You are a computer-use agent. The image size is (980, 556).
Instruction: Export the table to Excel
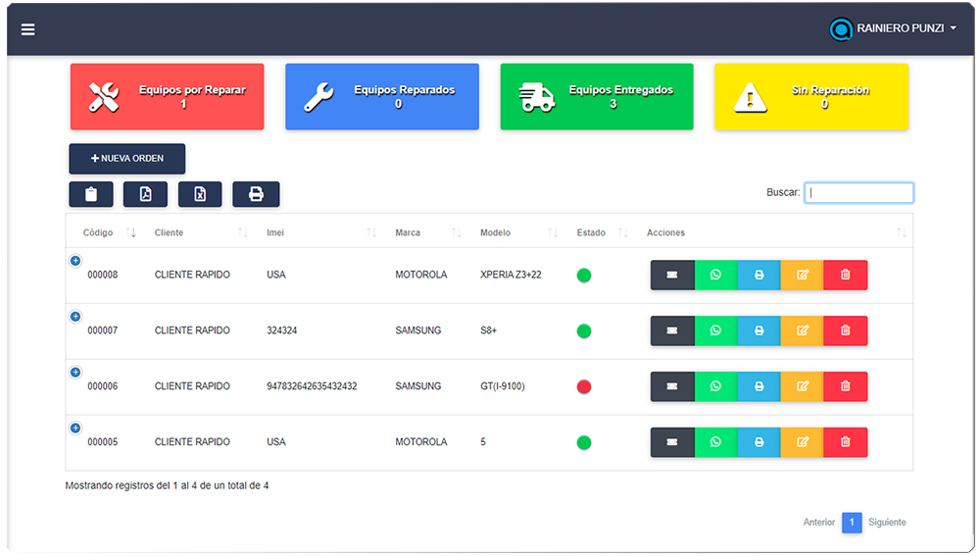(200, 194)
